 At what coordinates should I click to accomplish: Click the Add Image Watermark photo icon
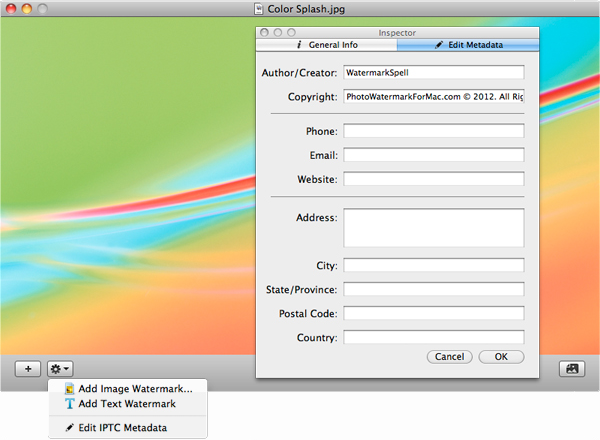[x=69, y=389]
